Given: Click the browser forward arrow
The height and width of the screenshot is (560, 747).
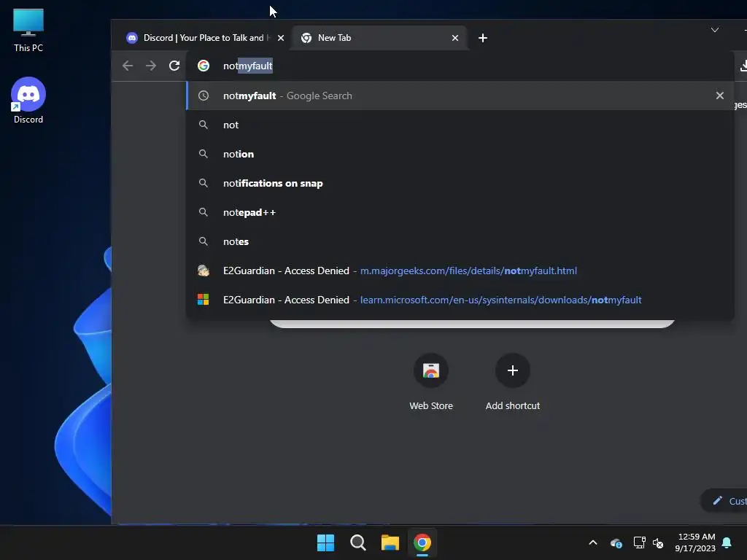Looking at the screenshot, I should point(150,66).
